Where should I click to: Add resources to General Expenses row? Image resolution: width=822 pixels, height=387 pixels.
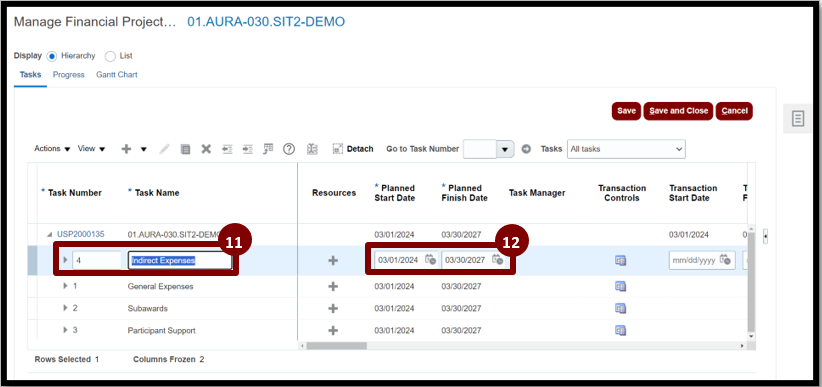point(333,286)
